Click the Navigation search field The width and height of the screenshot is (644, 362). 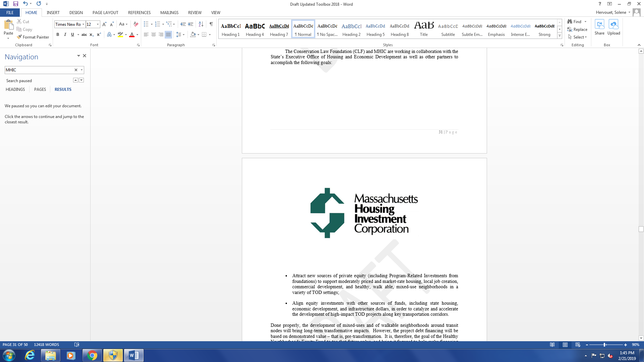coord(39,70)
